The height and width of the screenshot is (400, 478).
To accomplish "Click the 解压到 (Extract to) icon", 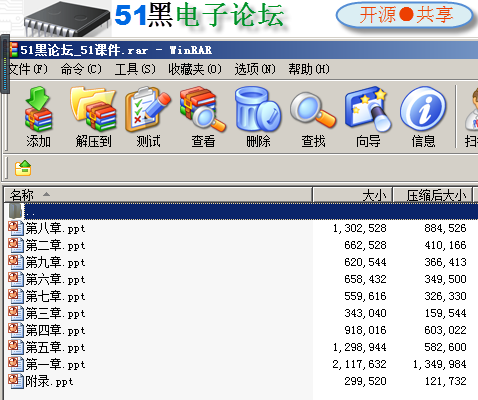I will coord(93,117).
